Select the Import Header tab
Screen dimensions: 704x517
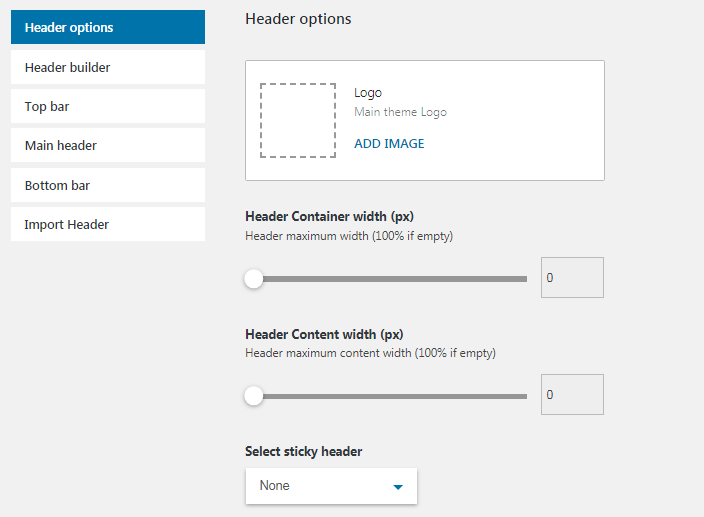pos(107,224)
